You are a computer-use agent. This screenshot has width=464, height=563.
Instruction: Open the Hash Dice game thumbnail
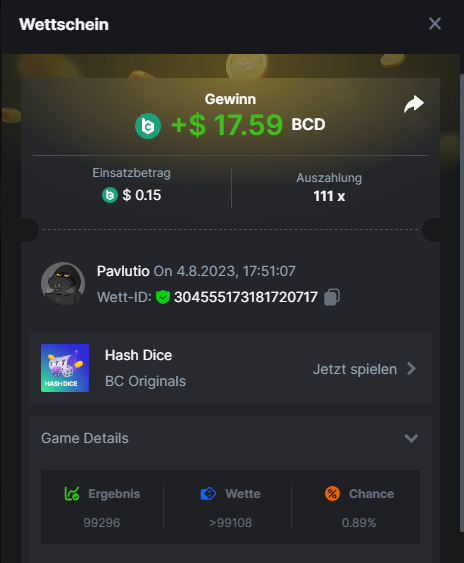point(65,368)
